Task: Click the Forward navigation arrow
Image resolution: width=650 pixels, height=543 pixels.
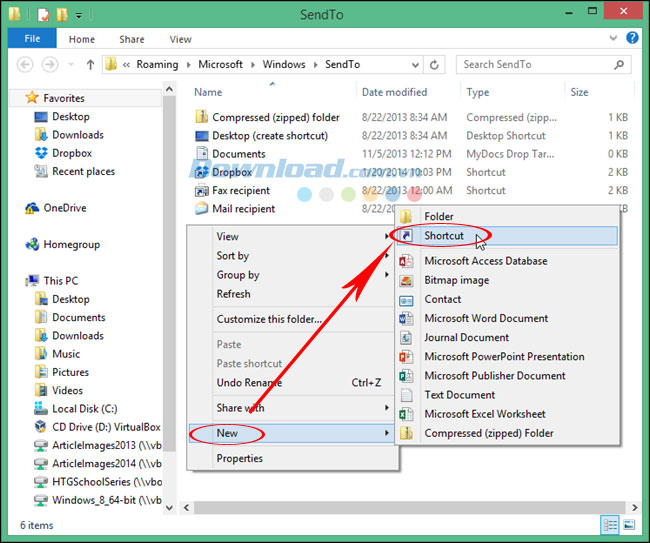Action: pos(50,65)
